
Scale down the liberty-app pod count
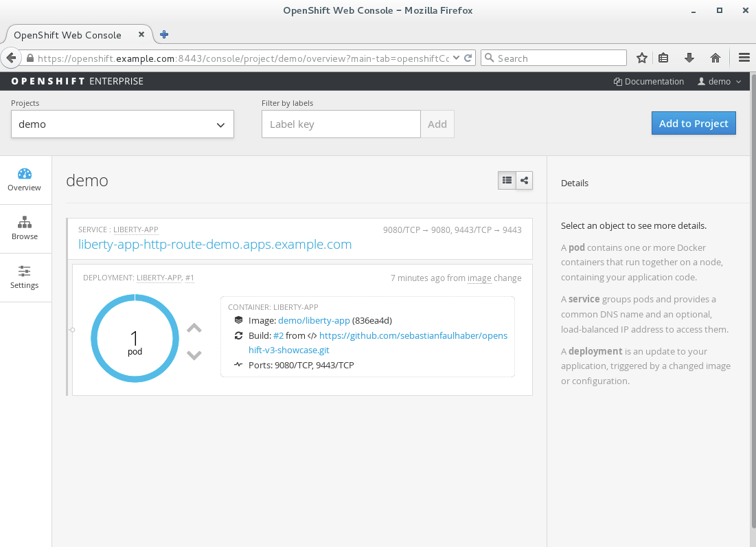pos(194,355)
